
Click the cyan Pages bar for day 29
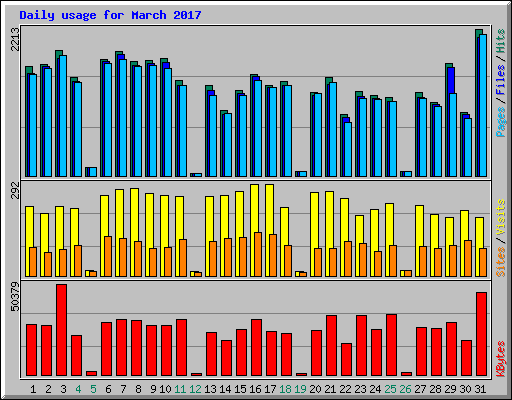coord(453,135)
